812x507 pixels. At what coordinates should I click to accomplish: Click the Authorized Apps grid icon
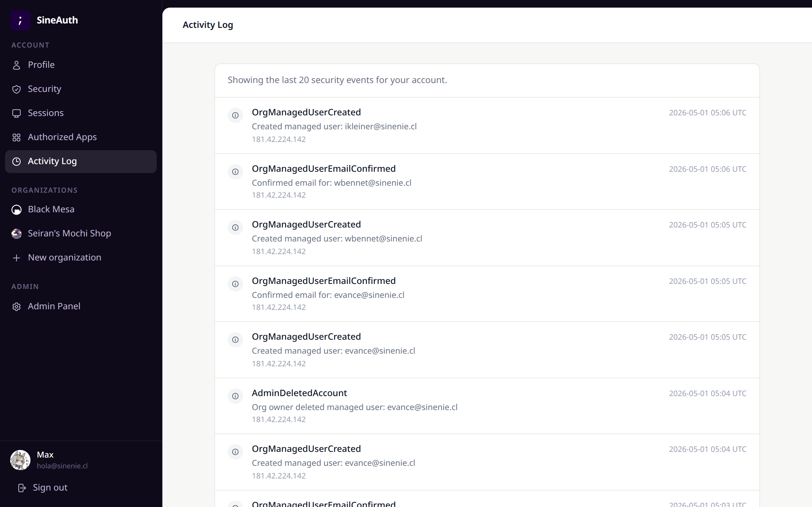pyautogui.click(x=16, y=138)
